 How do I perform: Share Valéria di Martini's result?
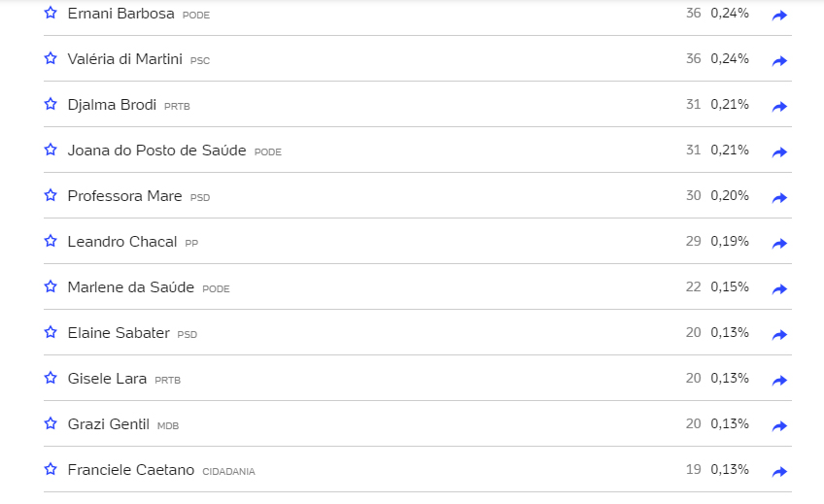(779, 61)
